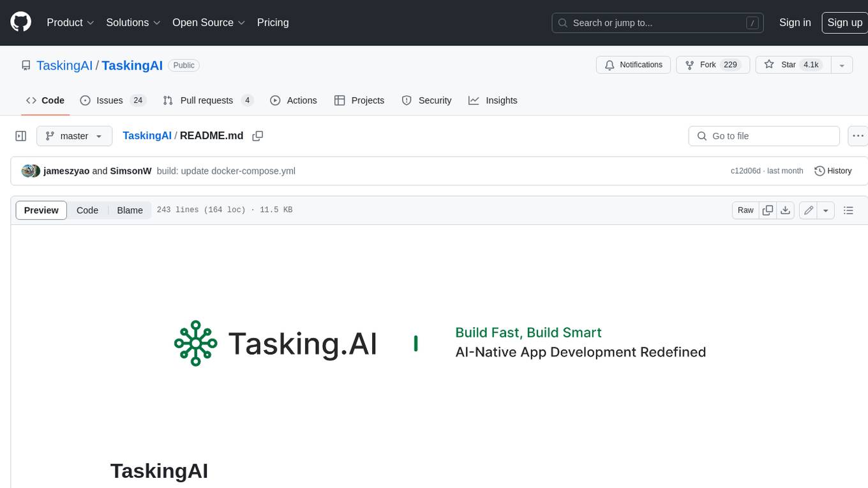Image resolution: width=868 pixels, height=488 pixels.
Task: Copy the README.md file path
Action: click(258, 135)
